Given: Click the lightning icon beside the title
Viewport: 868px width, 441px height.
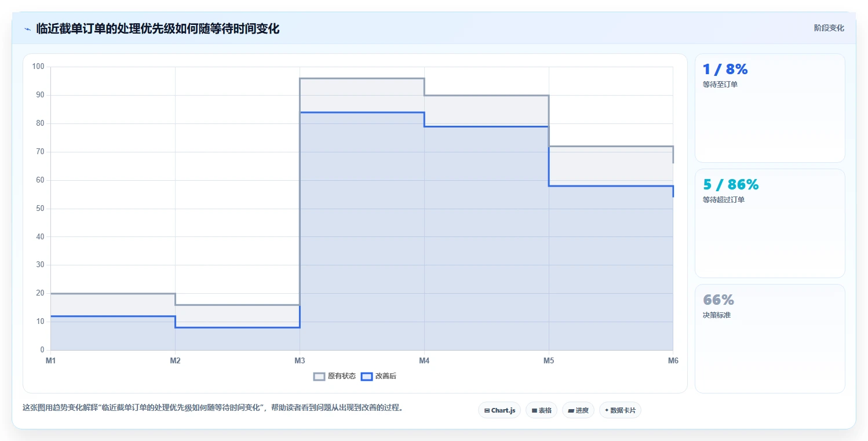Looking at the screenshot, I should coord(27,29).
